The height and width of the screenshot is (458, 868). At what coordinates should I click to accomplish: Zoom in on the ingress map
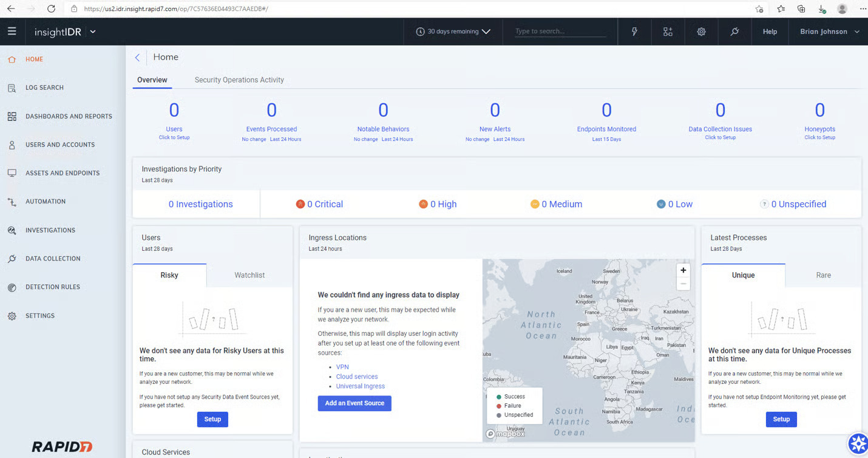coord(683,270)
